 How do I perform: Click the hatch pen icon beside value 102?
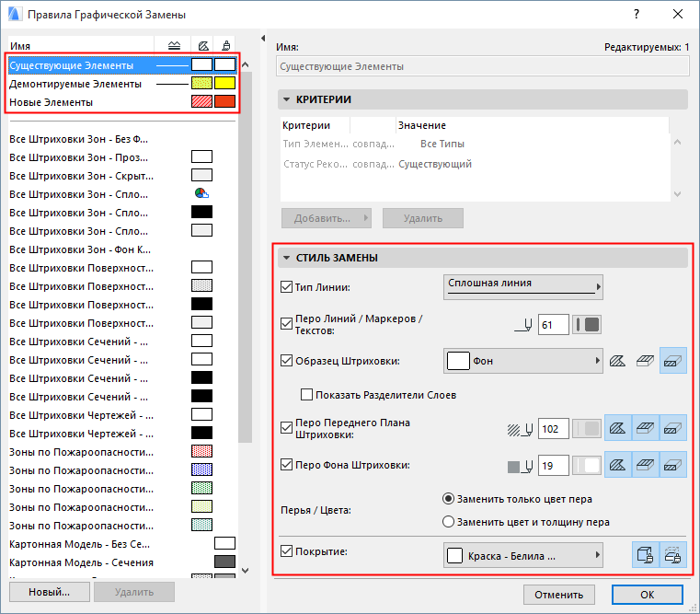(x=520, y=430)
